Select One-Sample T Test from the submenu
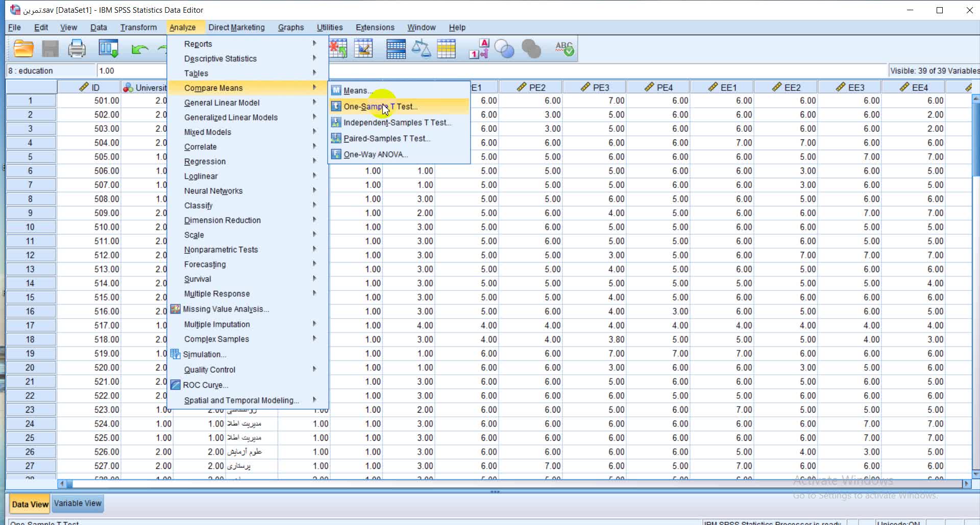The height and width of the screenshot is (525, 980). pyautogui.click(x=380, y=107)
